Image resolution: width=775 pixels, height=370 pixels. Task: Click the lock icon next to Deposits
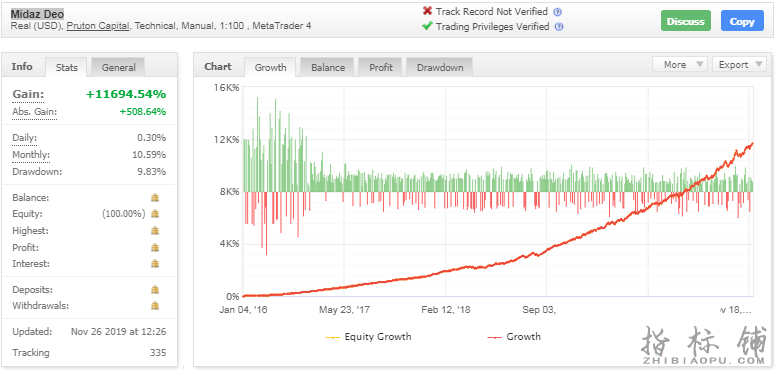point(155,289)
